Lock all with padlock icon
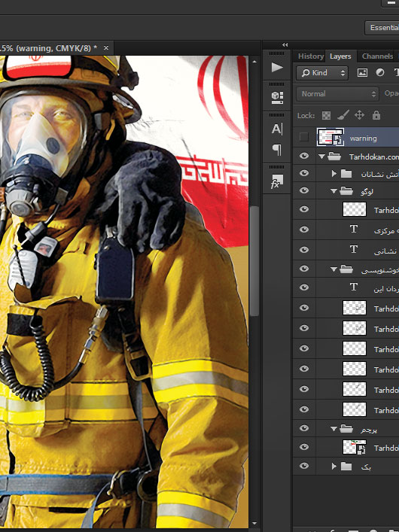 [376, 115]
